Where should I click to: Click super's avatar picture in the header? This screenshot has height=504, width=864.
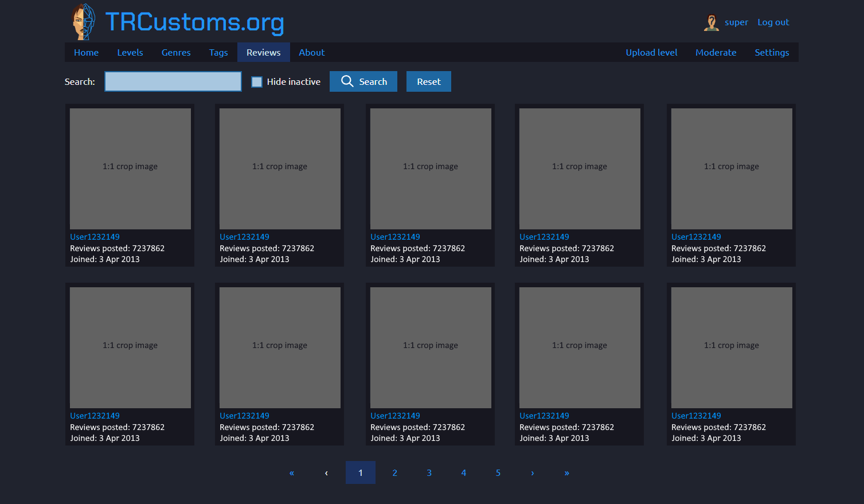tap(711, 22)
